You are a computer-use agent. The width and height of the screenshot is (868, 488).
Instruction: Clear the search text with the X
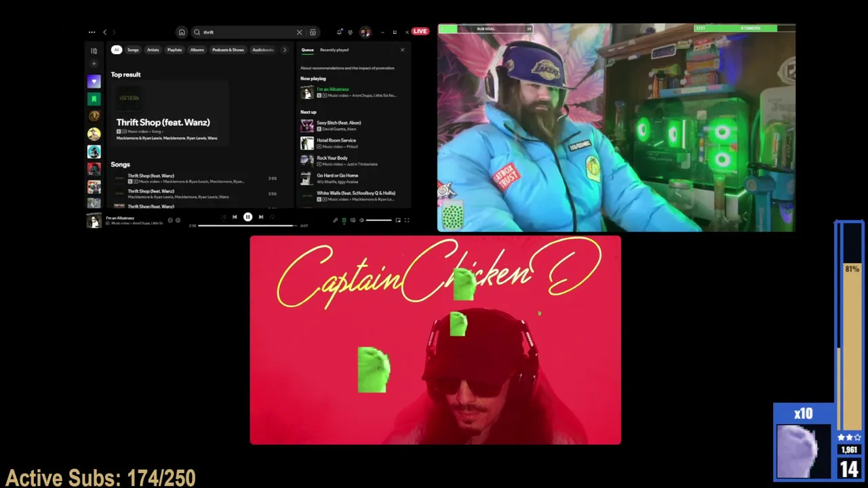click(299, 32)
